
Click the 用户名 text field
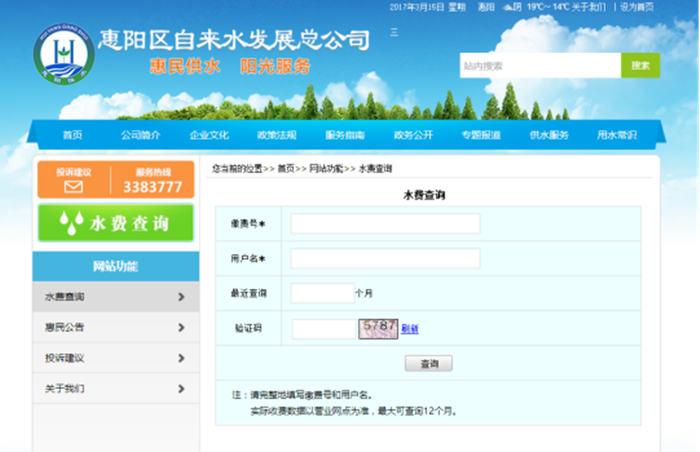point(385,258)
